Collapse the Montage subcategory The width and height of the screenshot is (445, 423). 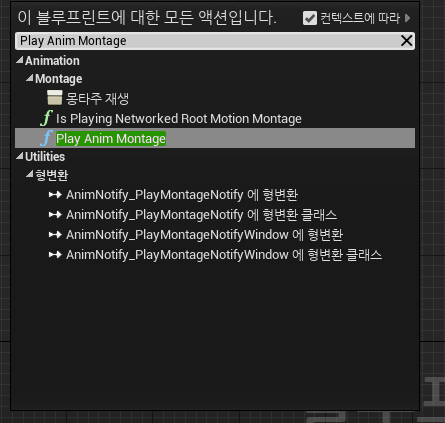tap(30, 78)
